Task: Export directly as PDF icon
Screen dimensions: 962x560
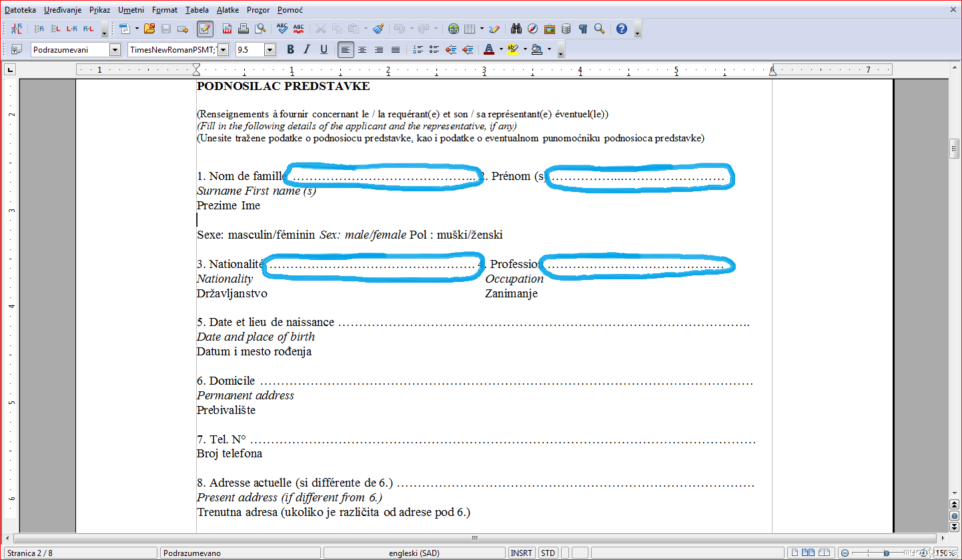Action: pos(227,29)
